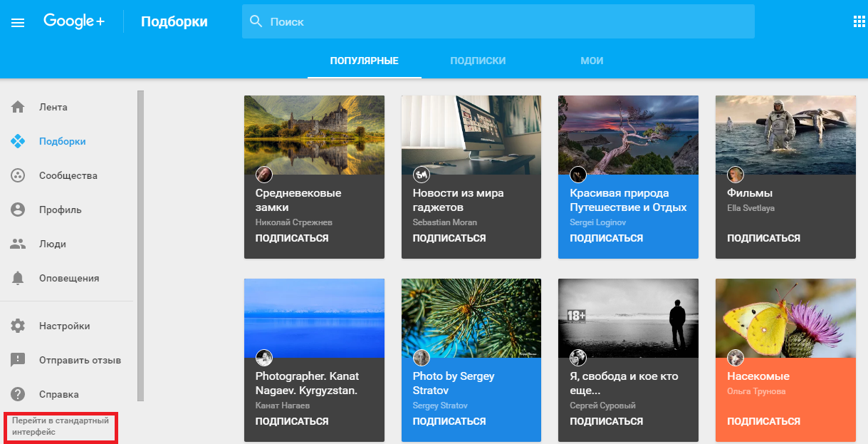
Task: Open the hamburger main menu
Action: tap(18, 23)
